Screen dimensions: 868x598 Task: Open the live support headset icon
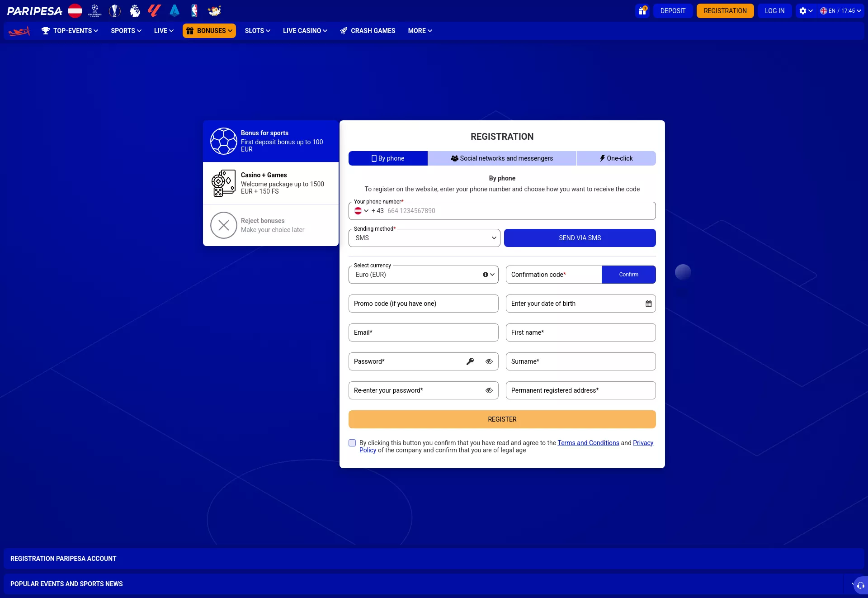coord(861,585)
